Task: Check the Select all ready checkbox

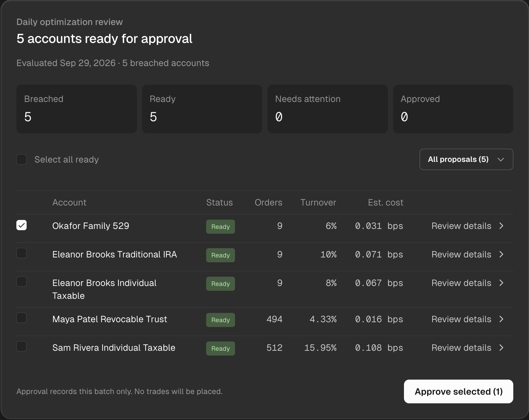Action: coord(21,159)
